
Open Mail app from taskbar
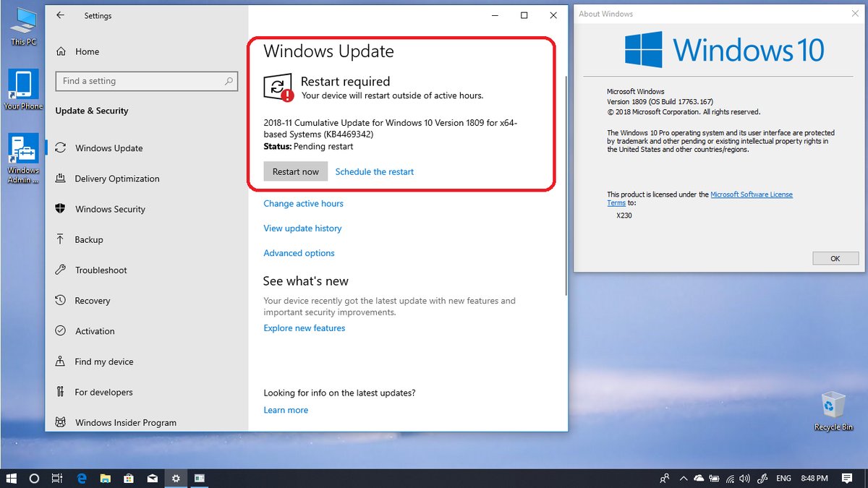click(x=152, y=478)
